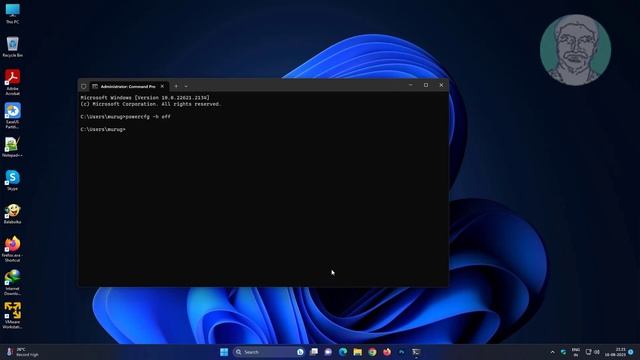Launch Firefox from taskbar

coord(387,352)
